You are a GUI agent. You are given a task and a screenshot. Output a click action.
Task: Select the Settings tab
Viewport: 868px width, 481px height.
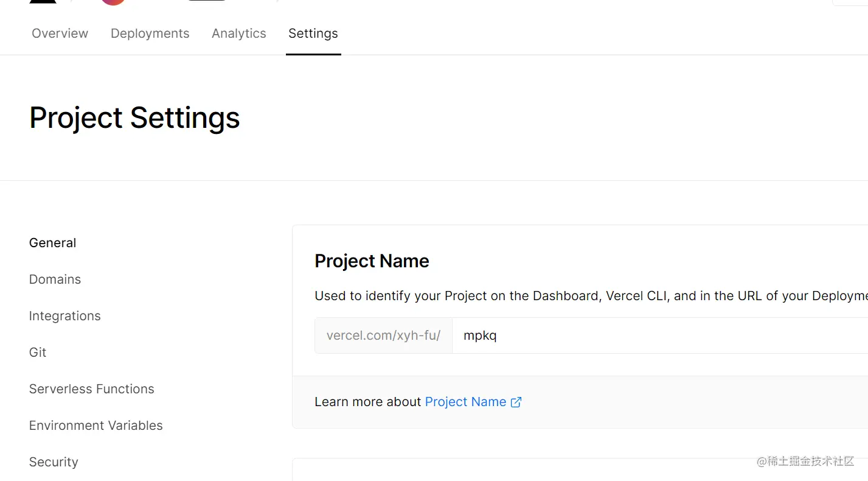pos(313,33)
